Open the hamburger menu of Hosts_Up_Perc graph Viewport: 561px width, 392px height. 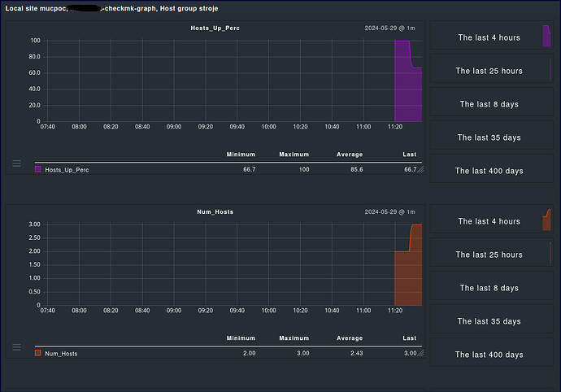coord(16,163)
